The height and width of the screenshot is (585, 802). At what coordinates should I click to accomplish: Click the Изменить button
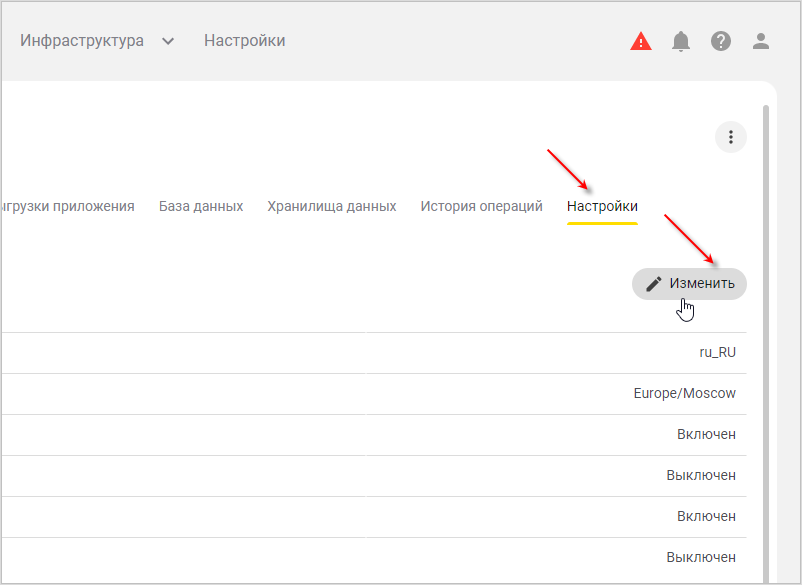pyautogui.click(x=689, y=284)
